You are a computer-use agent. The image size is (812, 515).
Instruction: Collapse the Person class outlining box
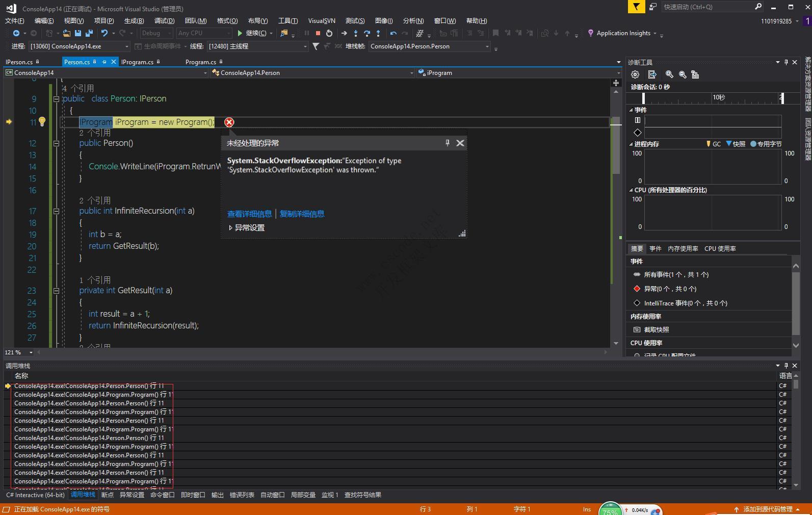click(57, 99)
